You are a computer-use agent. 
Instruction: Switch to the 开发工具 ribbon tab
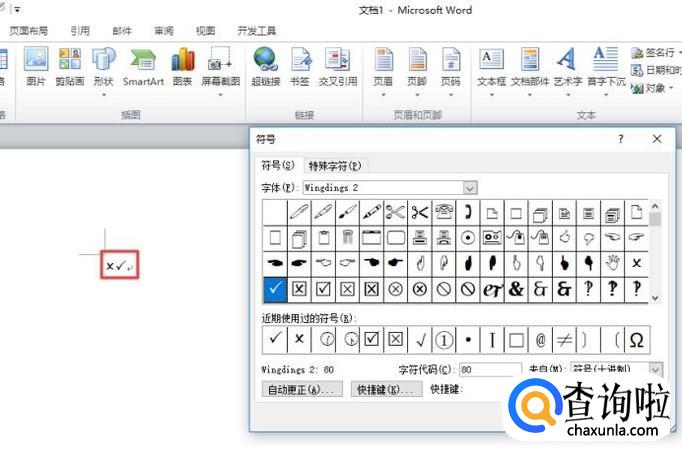click(x=257, y=31)
